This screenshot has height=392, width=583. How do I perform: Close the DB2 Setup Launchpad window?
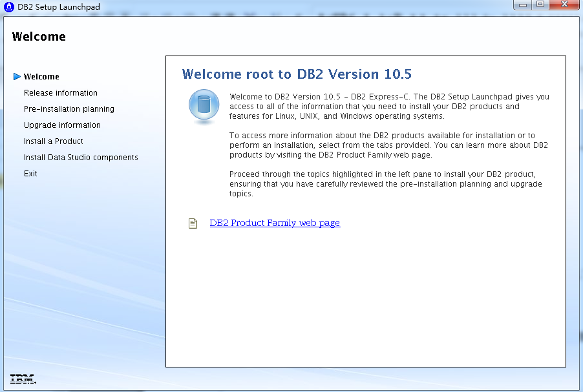pos(564,5)
